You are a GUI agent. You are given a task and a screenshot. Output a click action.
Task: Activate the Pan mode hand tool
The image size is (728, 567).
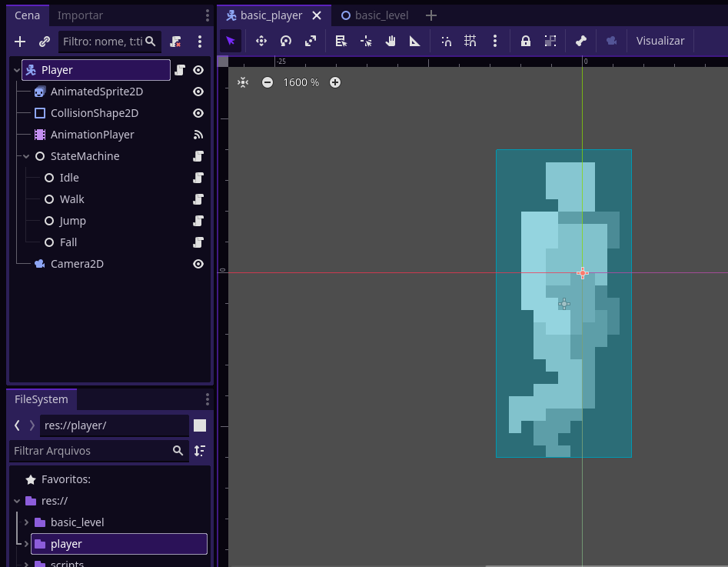point(391,41)
